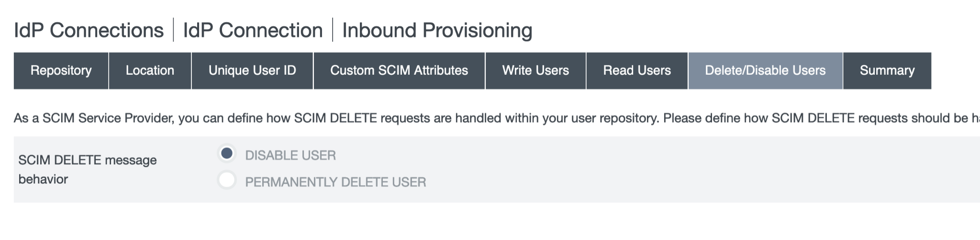View the Summary tab
The width and height of the screenshot is (980, 240).
(x=887, y=71)
